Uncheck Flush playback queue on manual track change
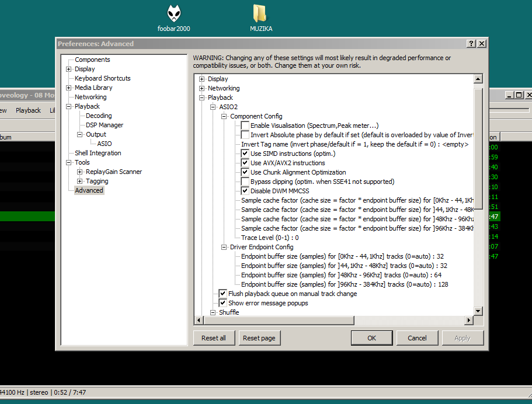 222,294
